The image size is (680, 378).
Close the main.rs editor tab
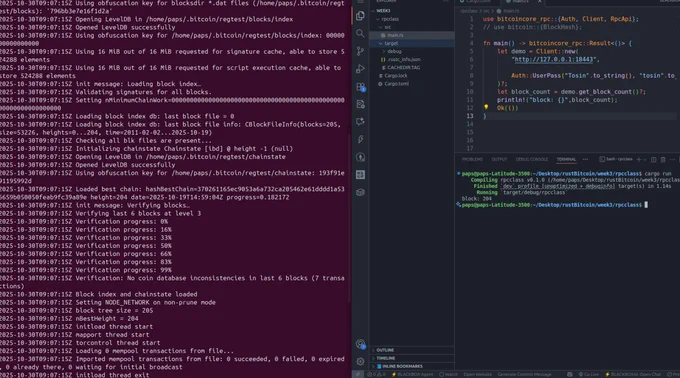(539, 1)
